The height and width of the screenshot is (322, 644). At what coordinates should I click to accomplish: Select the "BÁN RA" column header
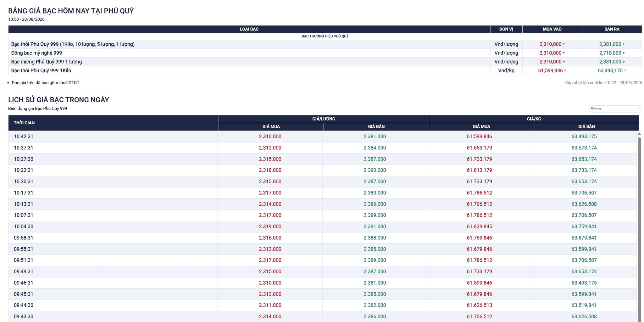pos(612,29)
